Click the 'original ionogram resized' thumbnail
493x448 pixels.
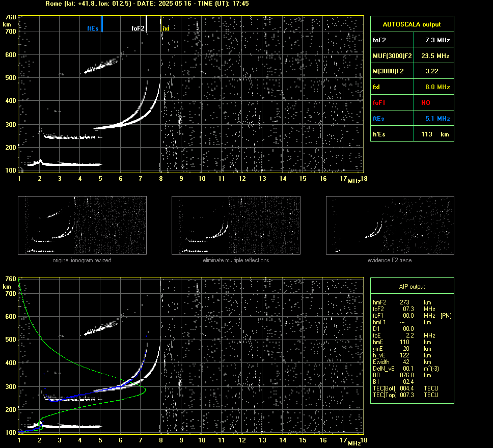coord(82,225)
